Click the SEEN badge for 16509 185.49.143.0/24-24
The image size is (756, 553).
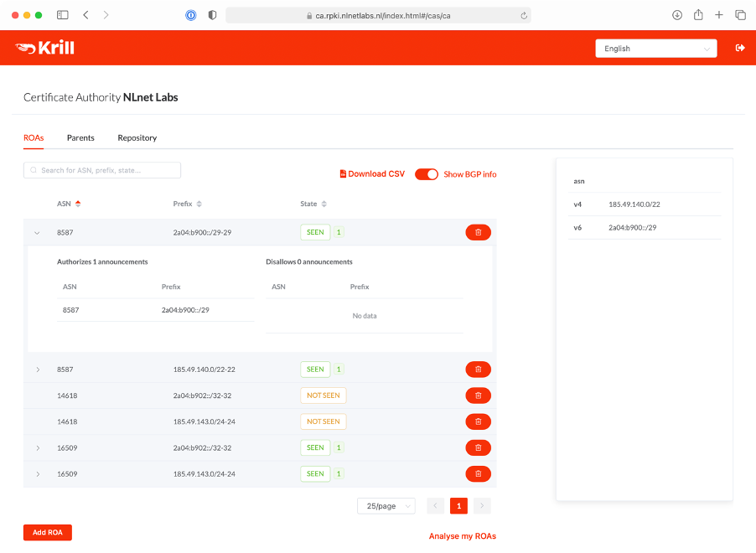coord(315,474)
